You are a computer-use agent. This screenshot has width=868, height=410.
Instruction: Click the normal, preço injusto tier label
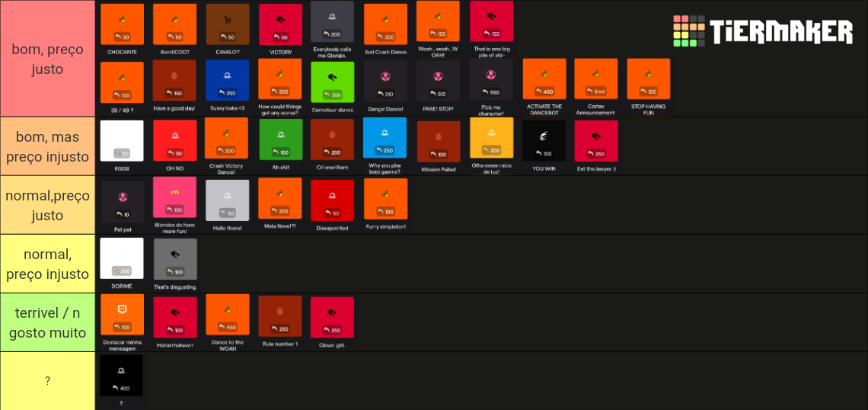pos(48,264)
